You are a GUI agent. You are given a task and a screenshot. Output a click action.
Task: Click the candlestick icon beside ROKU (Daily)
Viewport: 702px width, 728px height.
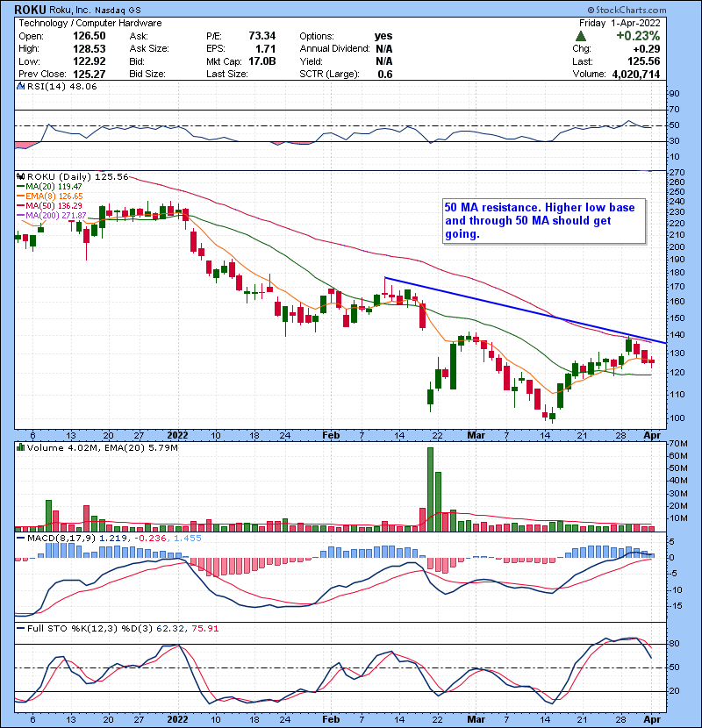[x=20, y=176]
